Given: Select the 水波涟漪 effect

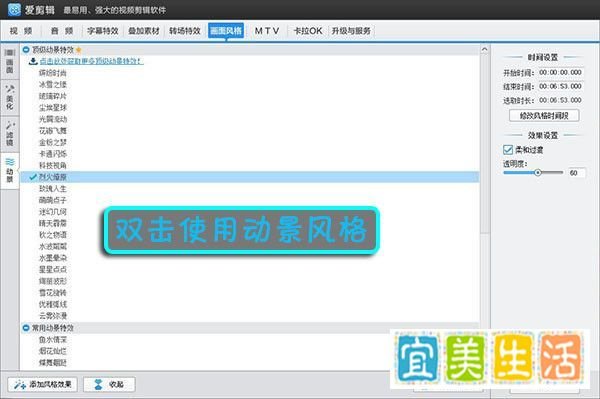Looking at the screenshot, I should (x=52, y=246).
